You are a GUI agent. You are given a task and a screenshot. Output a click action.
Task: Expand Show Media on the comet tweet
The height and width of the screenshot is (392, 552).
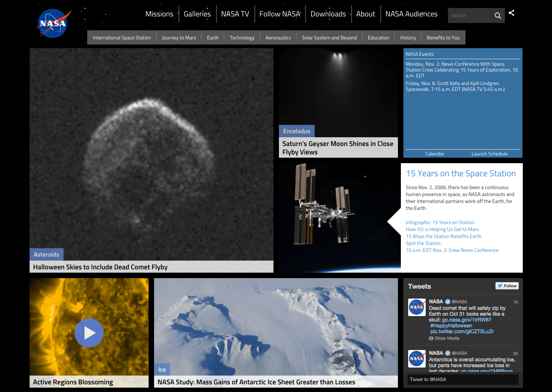click(x=444, y=338)
